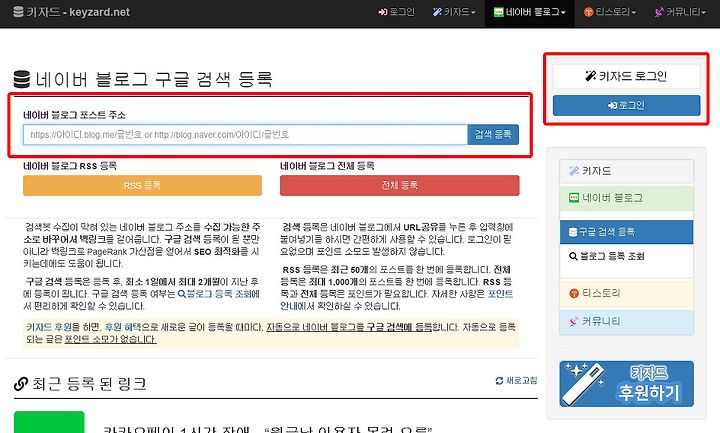Click the database logo icon in header
This screenshot has width=720, height=433.
click(x=18, y=11)
